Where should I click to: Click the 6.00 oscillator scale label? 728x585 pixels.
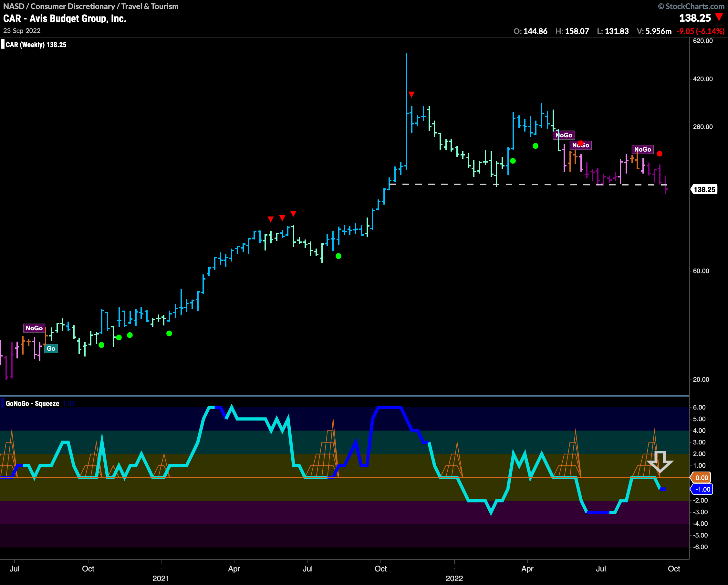pos(699,407)
